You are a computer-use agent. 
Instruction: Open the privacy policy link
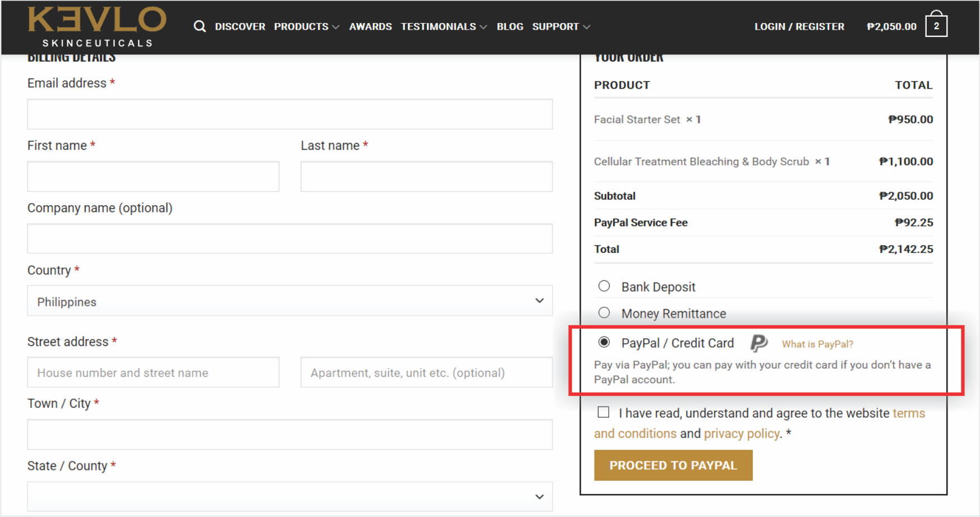click(x=741, y=433)
